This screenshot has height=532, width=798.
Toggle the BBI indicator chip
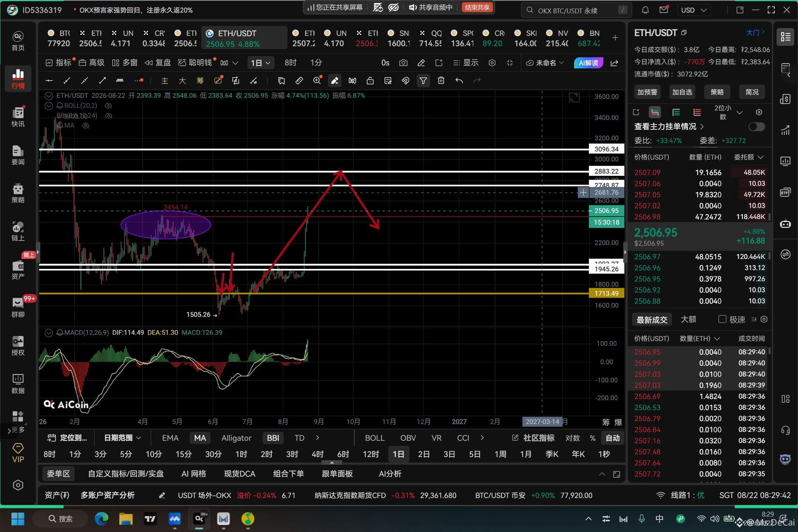[x=273, y=438]
